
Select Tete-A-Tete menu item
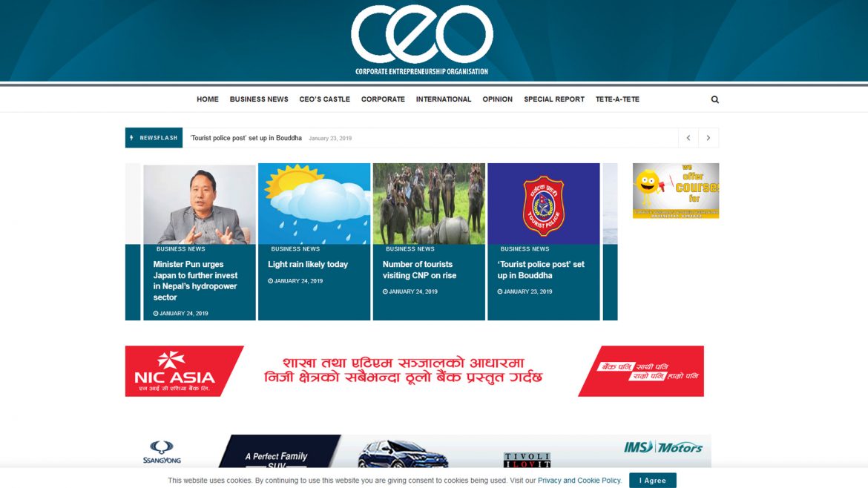[617, 99]
